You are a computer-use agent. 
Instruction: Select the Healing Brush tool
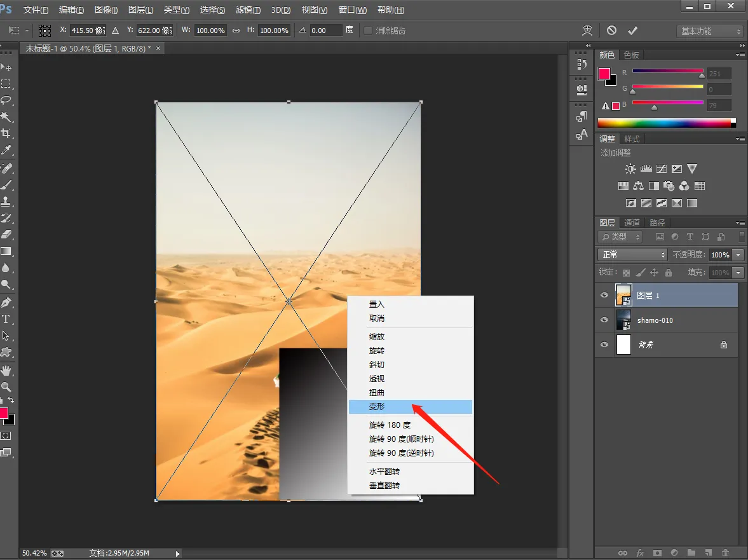pos(6,168)
